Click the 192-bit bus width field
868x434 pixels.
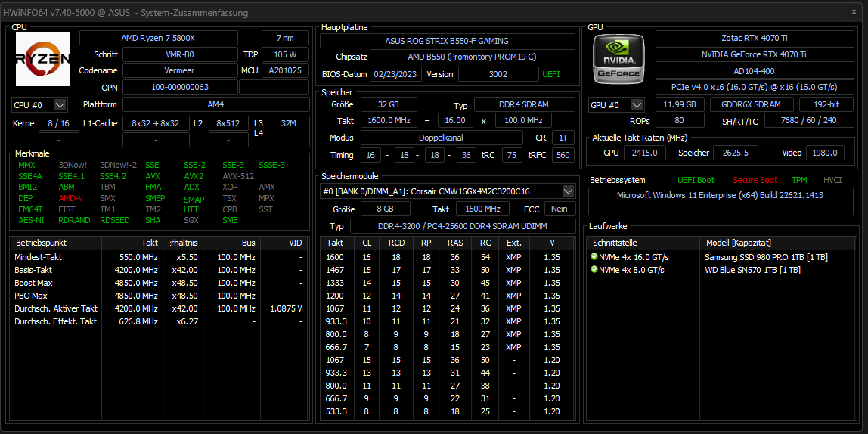[x=826, y=104]
